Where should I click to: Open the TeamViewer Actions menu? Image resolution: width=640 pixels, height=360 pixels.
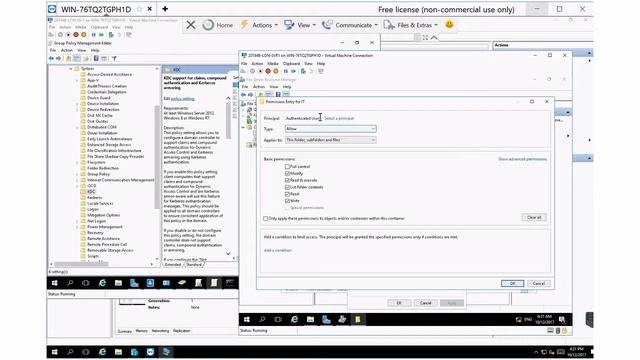259,25
